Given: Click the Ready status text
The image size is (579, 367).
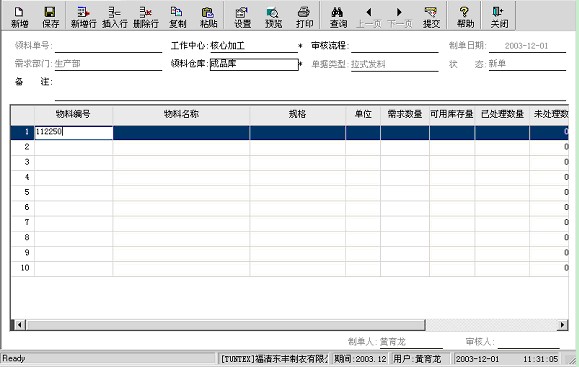Looking at the screenshot, I should [x=14, y=359].
